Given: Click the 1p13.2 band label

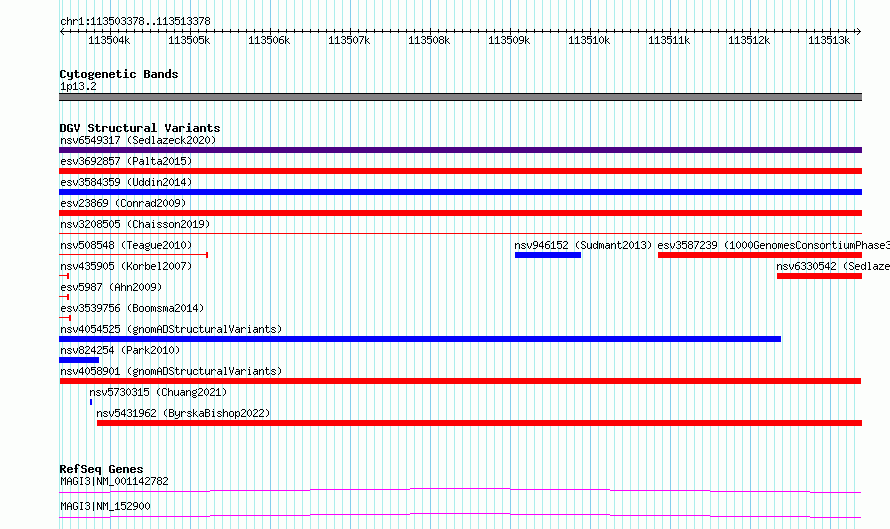Looking at the screenshot, I should (78, 86).
